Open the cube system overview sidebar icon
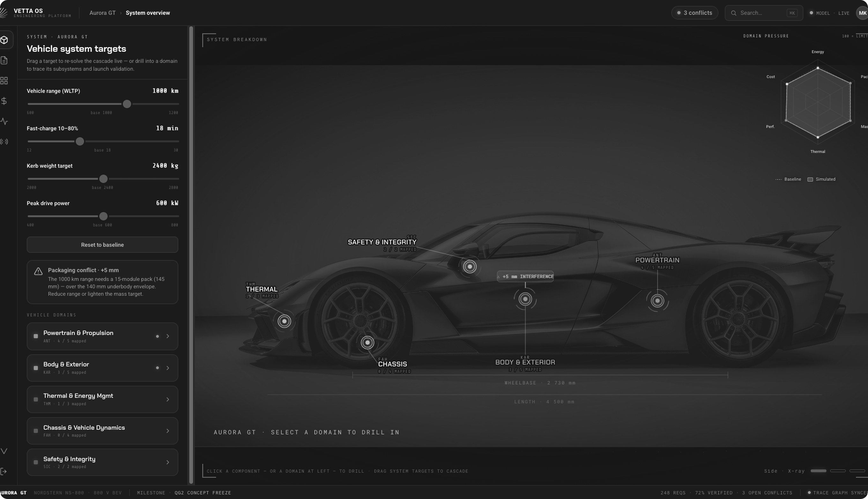868x499 pixels. click(4, 40)
